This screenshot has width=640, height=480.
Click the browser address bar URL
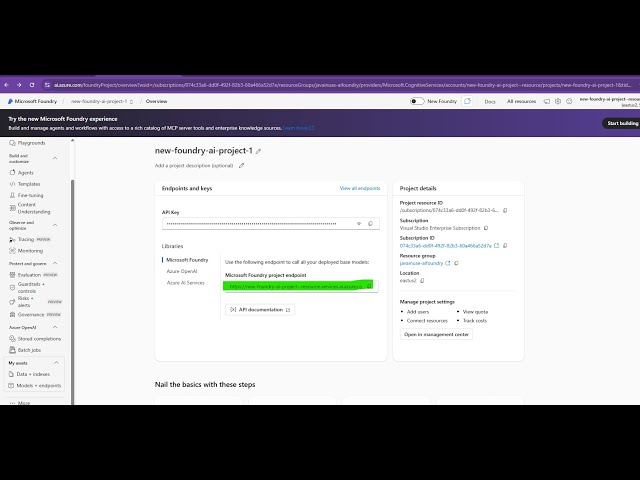tap(342, 85)
